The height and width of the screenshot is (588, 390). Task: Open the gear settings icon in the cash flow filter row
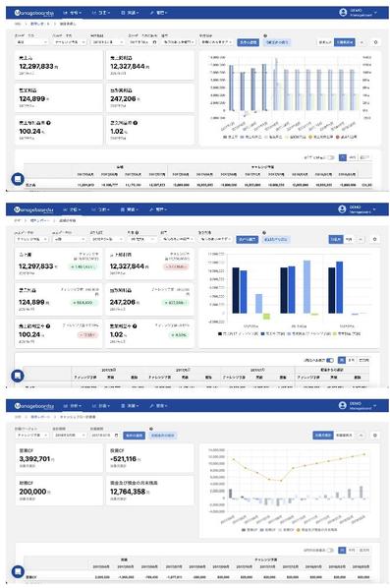[375, 436]
